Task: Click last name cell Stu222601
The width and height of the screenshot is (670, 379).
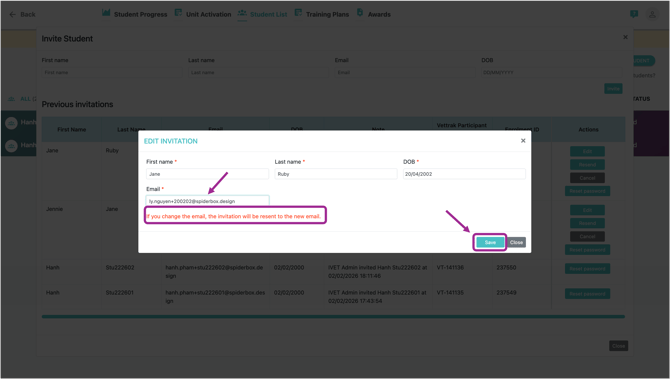Action: 120,293
